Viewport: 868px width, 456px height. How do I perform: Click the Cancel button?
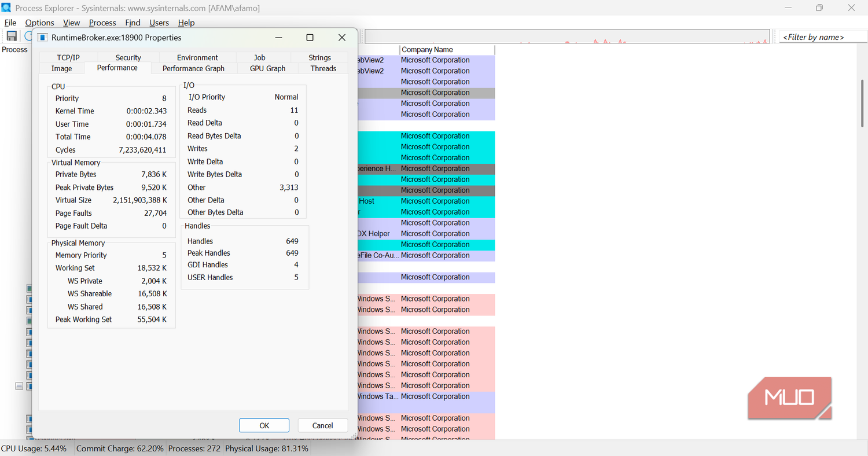[x=323, y=425]
